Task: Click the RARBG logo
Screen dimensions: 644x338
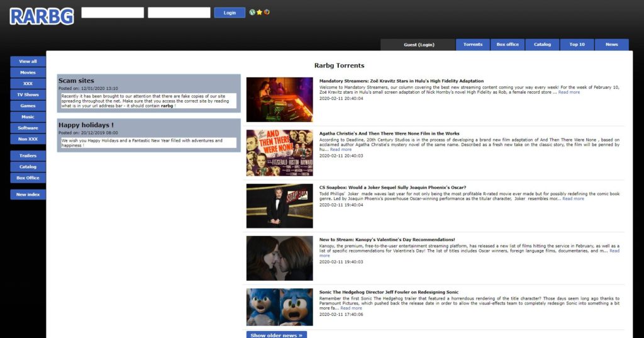Action: [42, 16]
